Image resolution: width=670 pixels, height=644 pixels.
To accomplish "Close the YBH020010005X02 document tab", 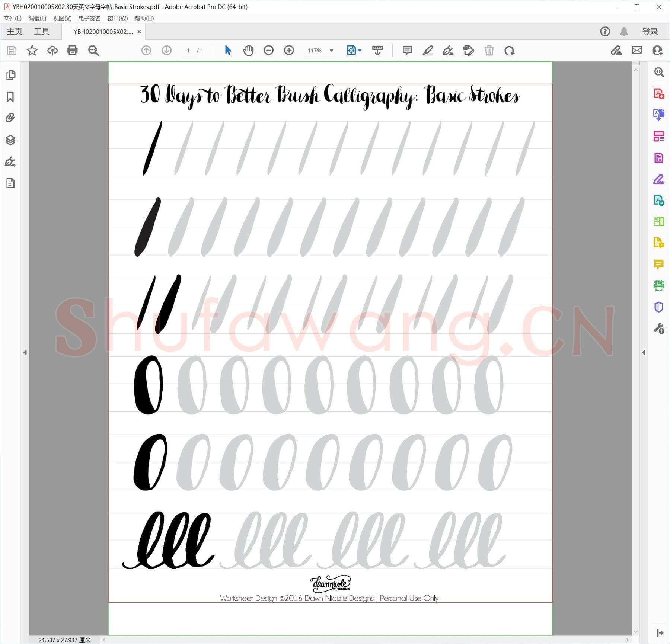I will [x=139, y=32].
